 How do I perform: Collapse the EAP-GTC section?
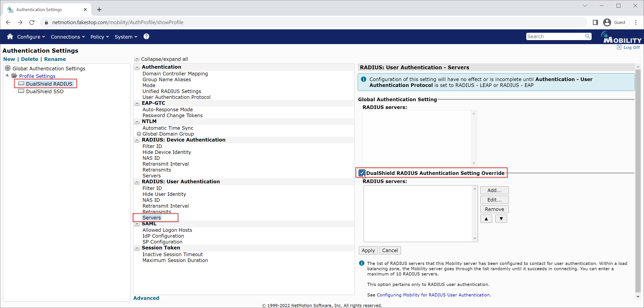137,103
